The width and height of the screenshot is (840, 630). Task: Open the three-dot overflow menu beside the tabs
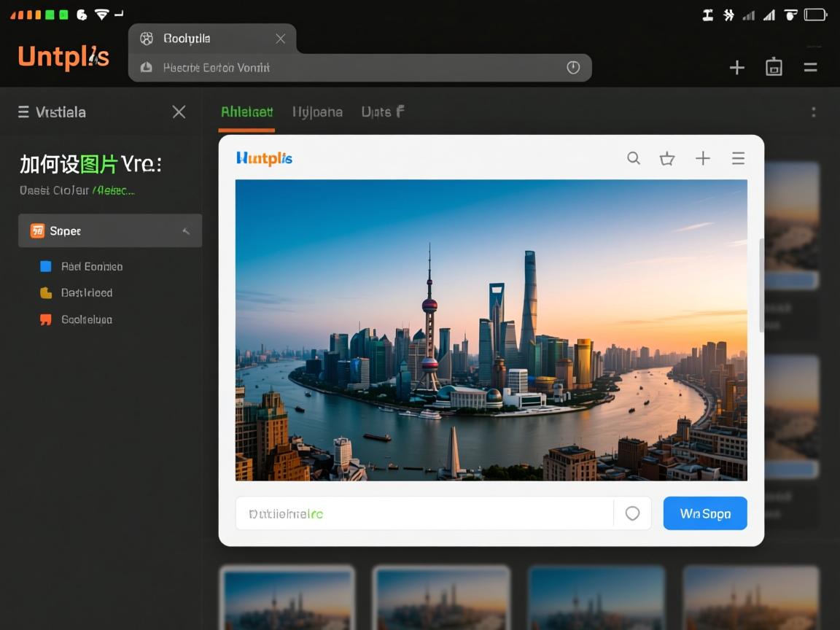[x=814, y=112]
